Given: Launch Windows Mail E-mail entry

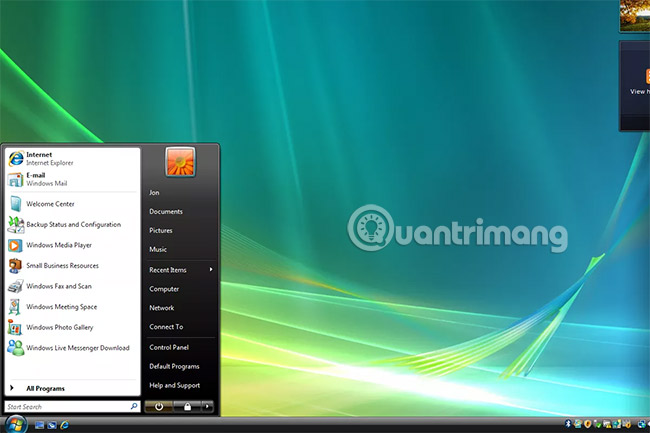Looking at the screenshot, I should pyautogui.click(x=72, y=179).
